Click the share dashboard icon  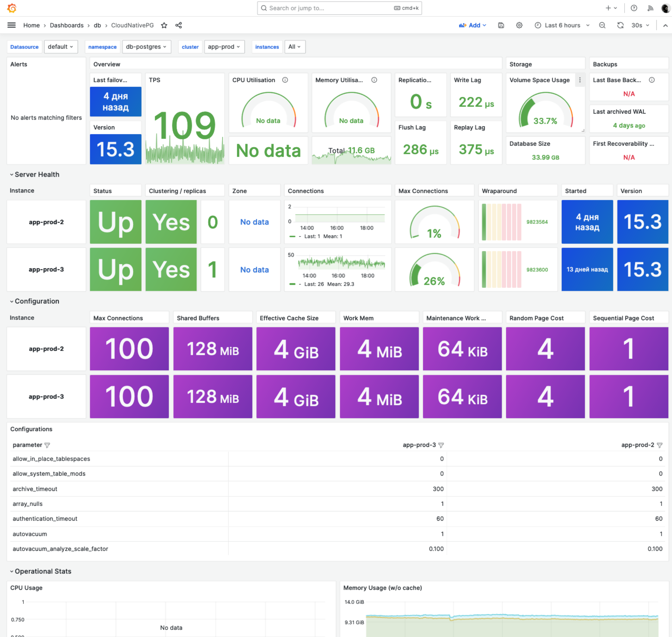pos(179,25)
